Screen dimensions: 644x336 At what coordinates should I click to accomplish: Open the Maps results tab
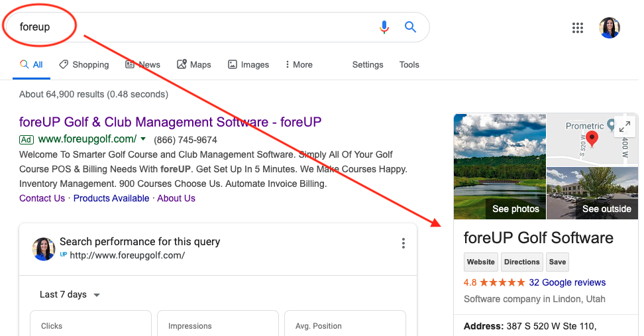coord(193,64)
